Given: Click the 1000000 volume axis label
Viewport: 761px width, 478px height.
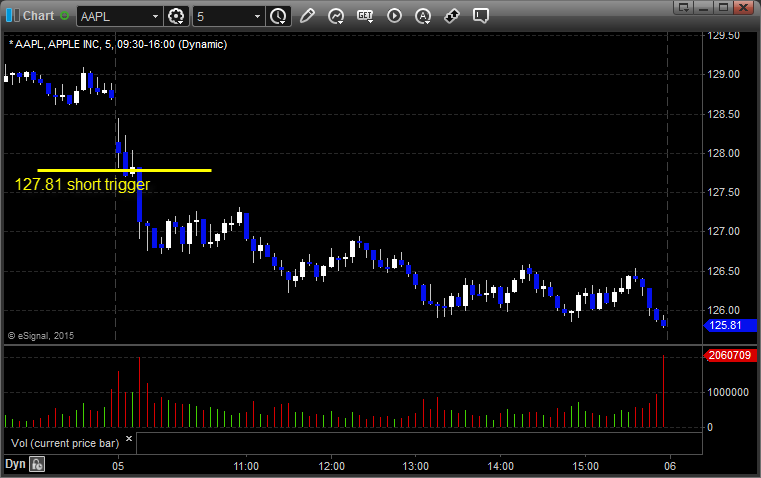Looking at the screenshot, I should tap(728, 392).
